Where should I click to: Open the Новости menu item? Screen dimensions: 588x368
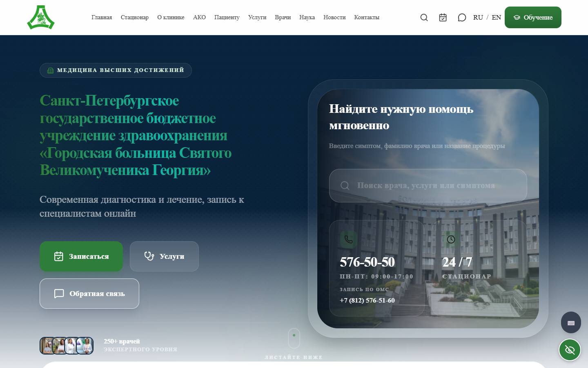(334, 18)
